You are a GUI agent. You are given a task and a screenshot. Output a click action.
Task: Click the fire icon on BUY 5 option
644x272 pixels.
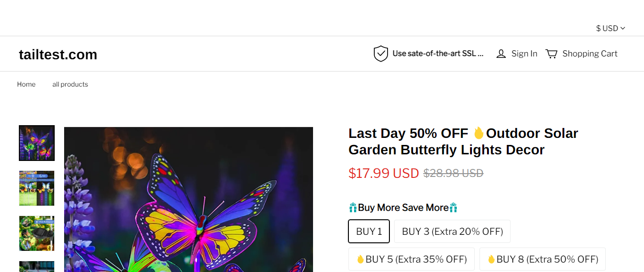(361, 259)
